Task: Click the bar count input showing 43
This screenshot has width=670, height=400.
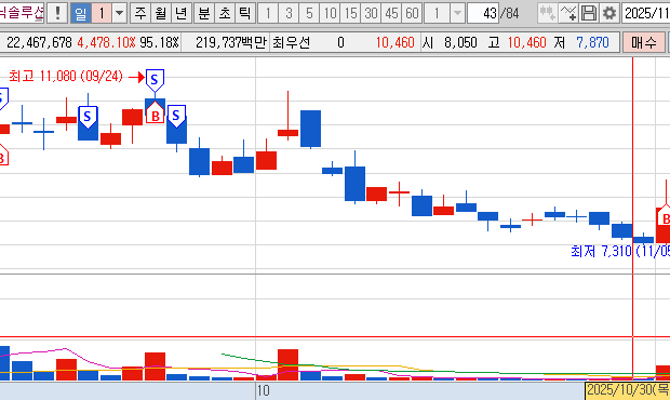Action: click(485, 13)
